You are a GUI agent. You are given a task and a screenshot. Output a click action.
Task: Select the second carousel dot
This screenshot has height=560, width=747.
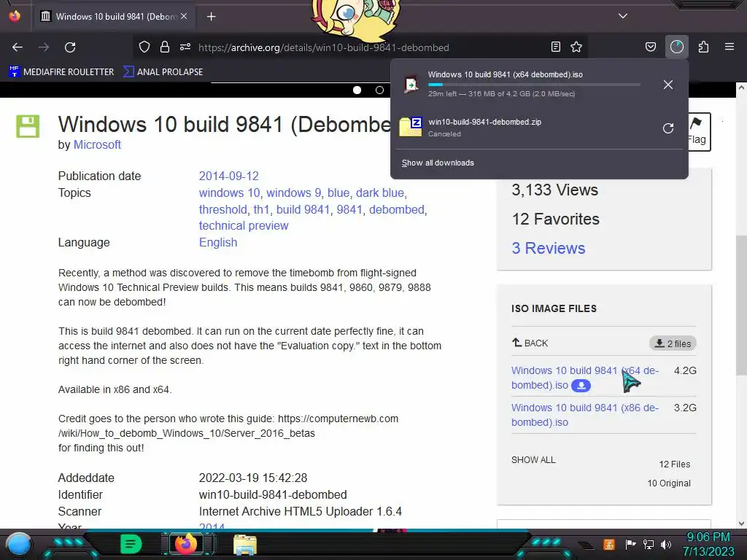coord(379,90)
